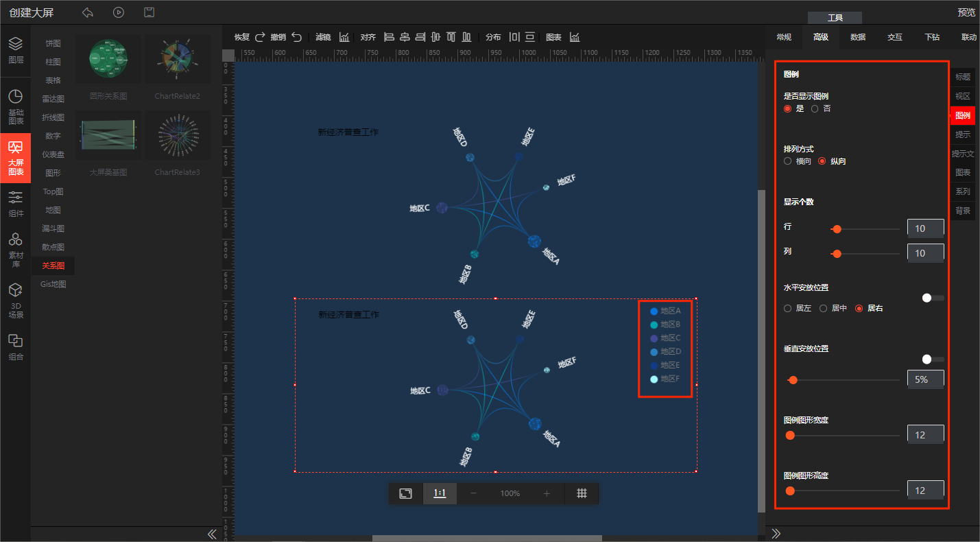This screenshot has width=980, height=542.
Task: Set horizontal position to 居中
Action: (824, 309)
